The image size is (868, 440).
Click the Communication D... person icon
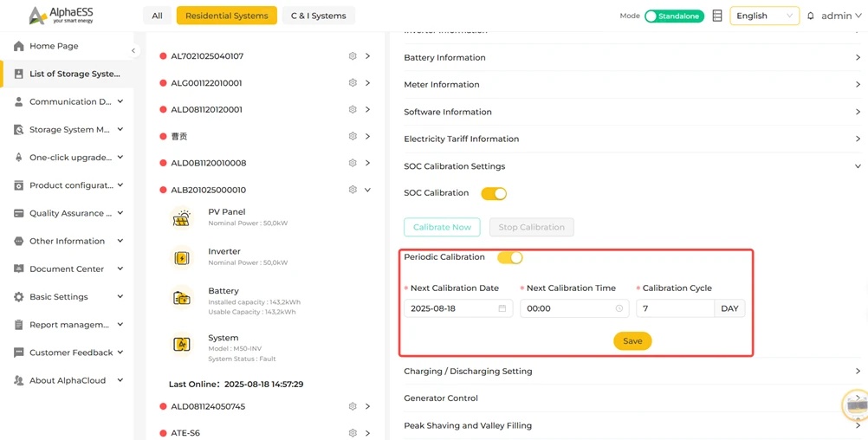[19, 102]
